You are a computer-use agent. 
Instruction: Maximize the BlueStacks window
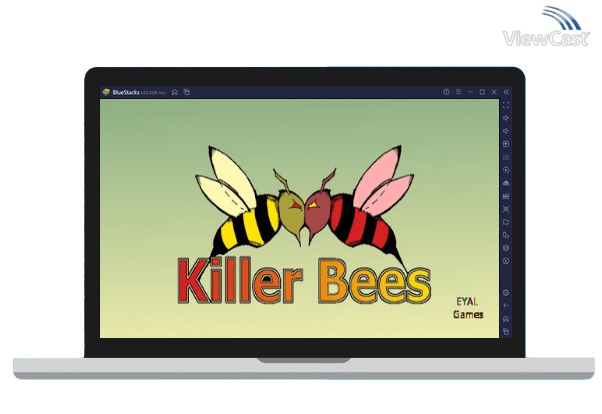pyautogui.click(x=482, y=92)
